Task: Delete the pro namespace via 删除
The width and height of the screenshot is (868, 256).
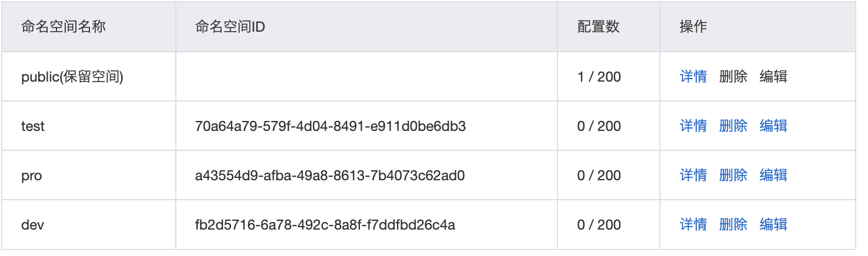Action: (733, 175)
